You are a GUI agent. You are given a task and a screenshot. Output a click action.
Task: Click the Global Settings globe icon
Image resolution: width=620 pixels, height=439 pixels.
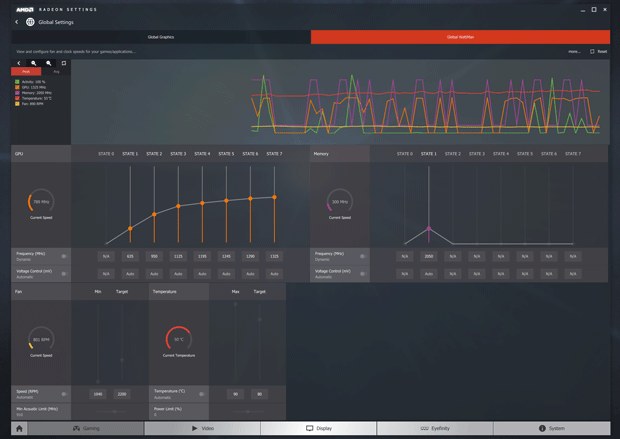tap(30, 22)
